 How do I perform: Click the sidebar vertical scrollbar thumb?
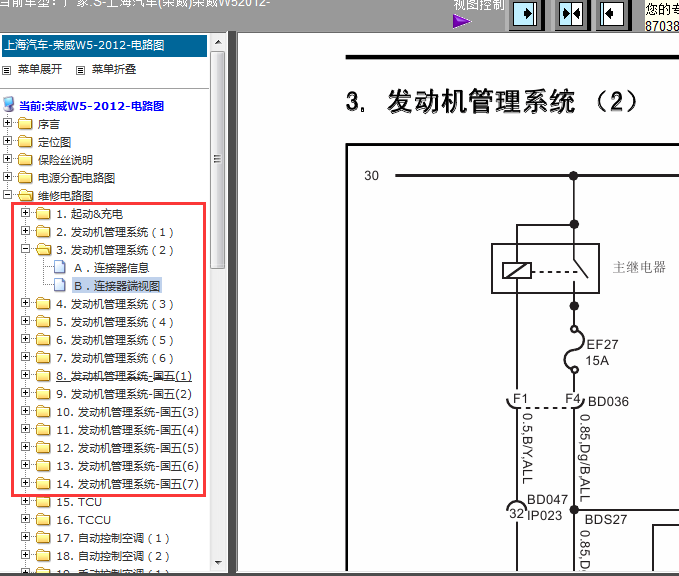point(218,160)
